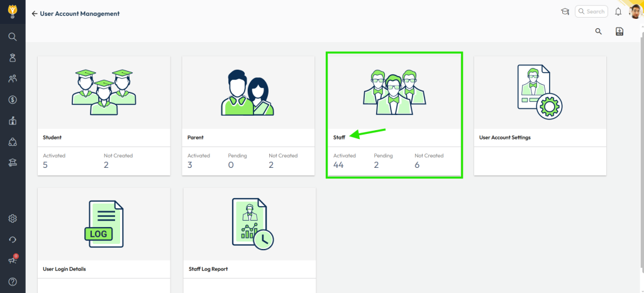Image resolution: width=644 pixels, height=293 pixels.
Task: Click the download XLS export icon
Action: coord(619,31)
